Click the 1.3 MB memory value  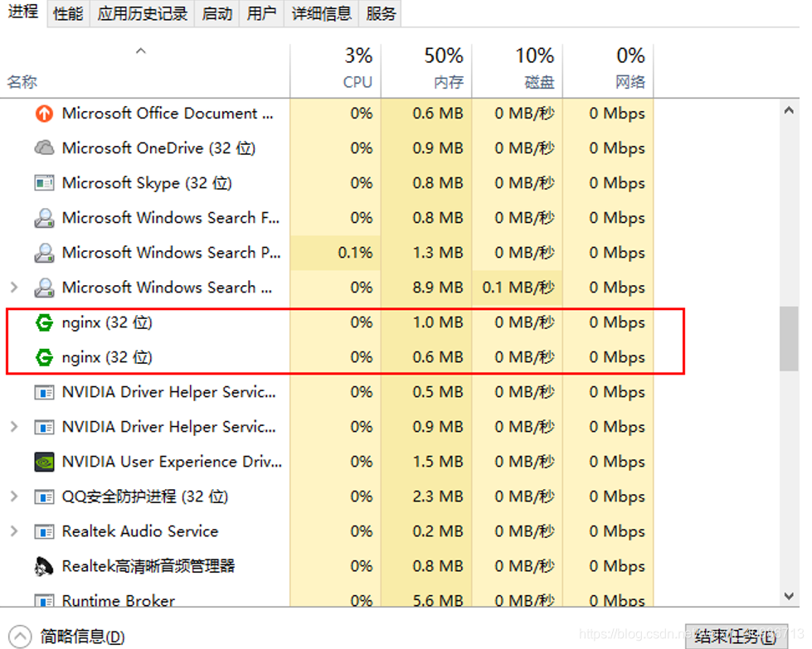(x=438, y=253)
